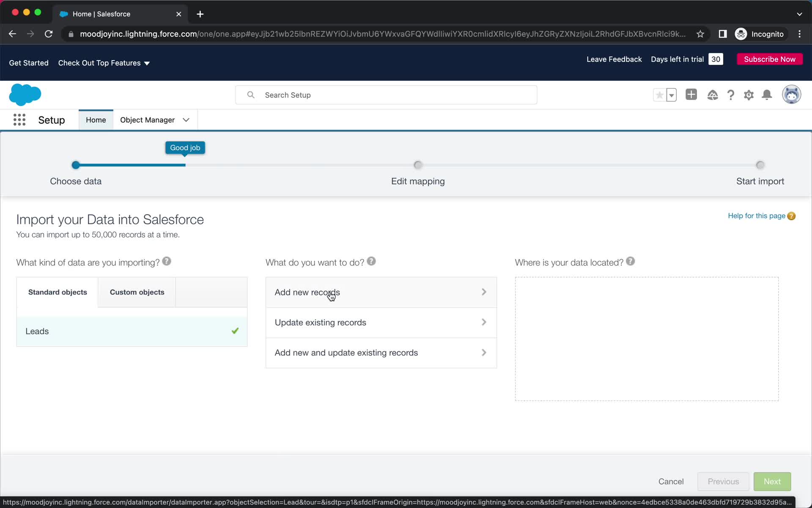Click the Start import progress step marker
The height and width of the screenshot is (508, 812).
coord(760,165)
